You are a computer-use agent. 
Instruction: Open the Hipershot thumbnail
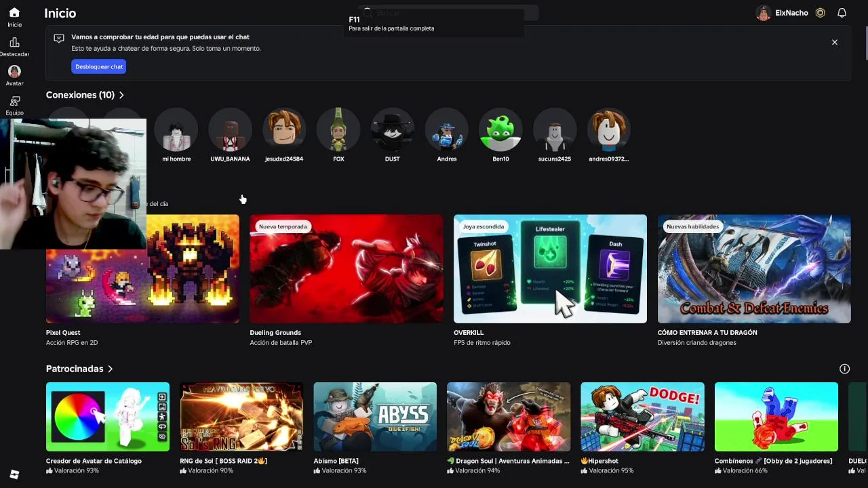[642, 417]
